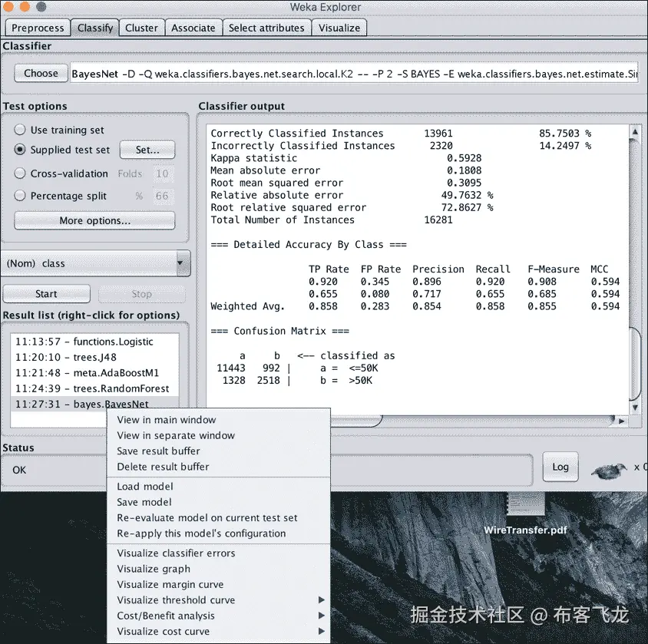Click the Choose classifier button
This screenshot has width=648, height=644.
(41, 73)
